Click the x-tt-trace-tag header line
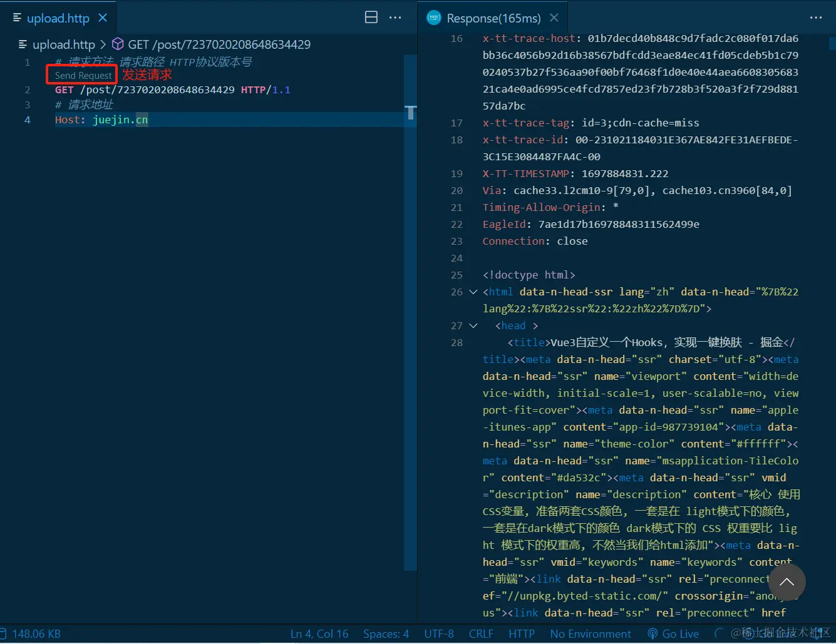The width and height of the screenshot is (836, 644). tap(591, 123)
